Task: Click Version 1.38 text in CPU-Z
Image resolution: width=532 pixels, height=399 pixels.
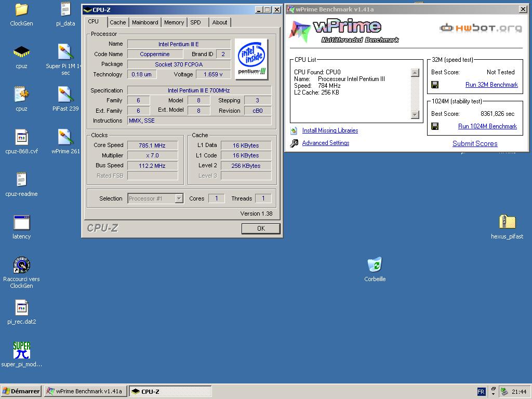Action: click(x=256, y=214)
